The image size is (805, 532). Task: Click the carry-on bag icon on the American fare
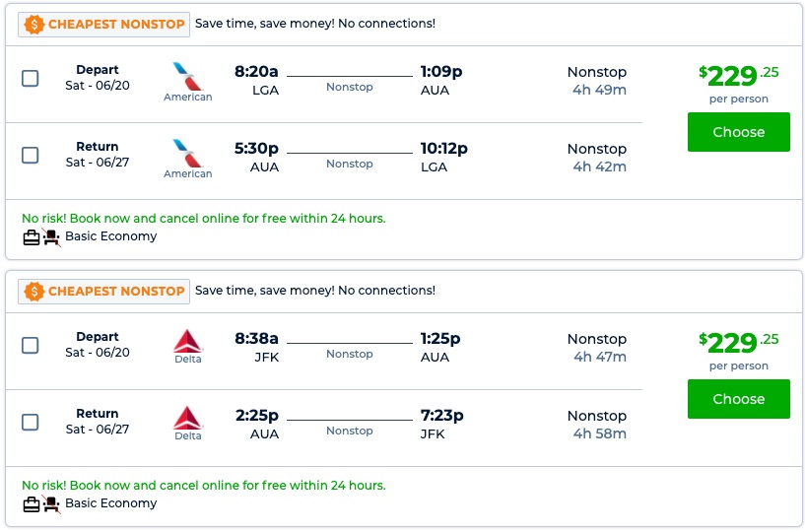pos(32,236)
